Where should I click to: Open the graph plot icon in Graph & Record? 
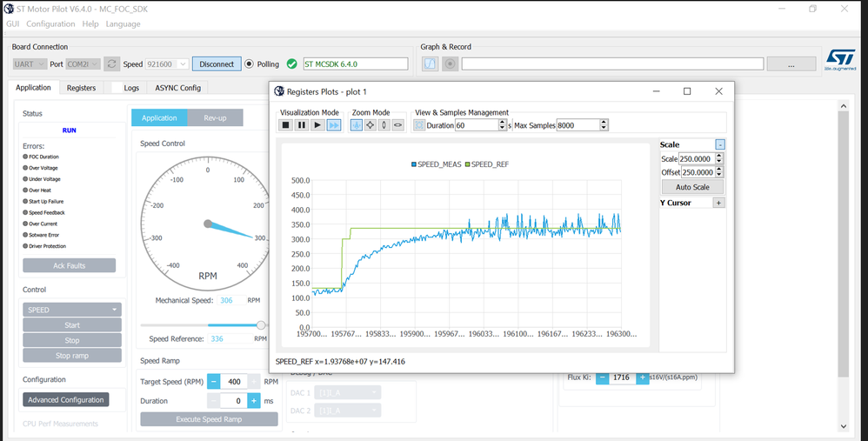pos(430,64)
